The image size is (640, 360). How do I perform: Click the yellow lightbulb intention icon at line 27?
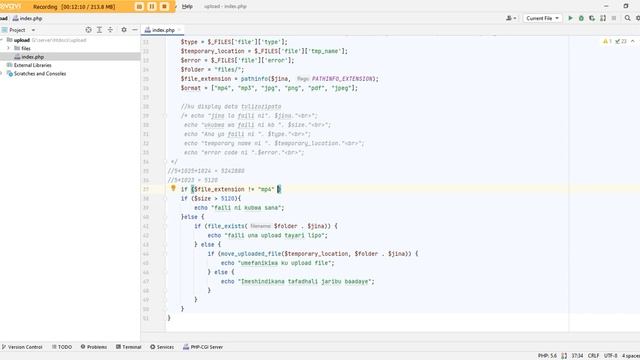pos(173,189)
